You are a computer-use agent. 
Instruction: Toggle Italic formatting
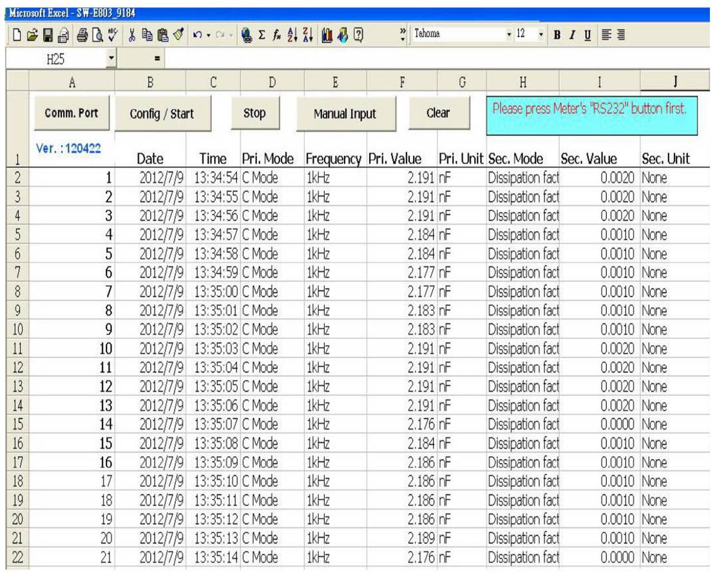[x=571, y=34]
